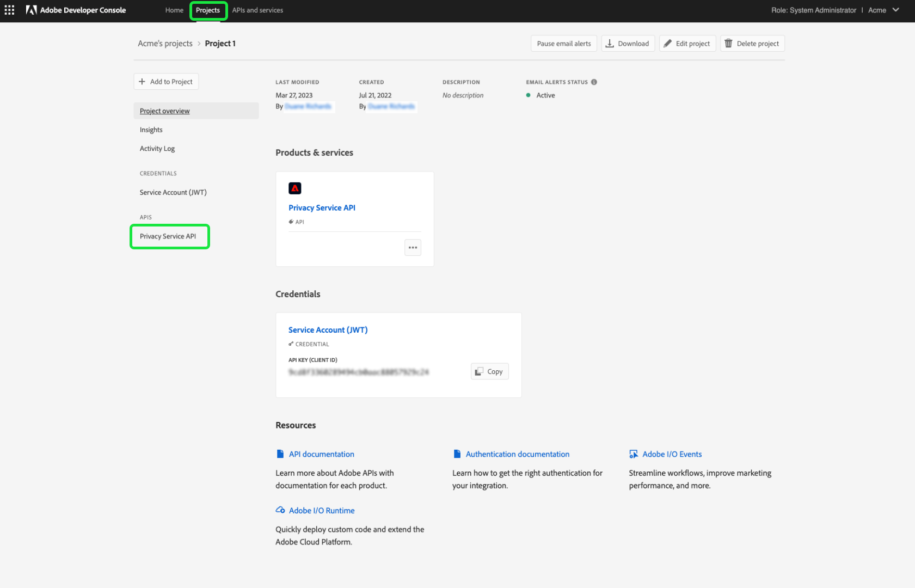Viewport: 915px width, 588px height.
Task: Click the email alerts status info icon
Action: (x=594, y=82)
